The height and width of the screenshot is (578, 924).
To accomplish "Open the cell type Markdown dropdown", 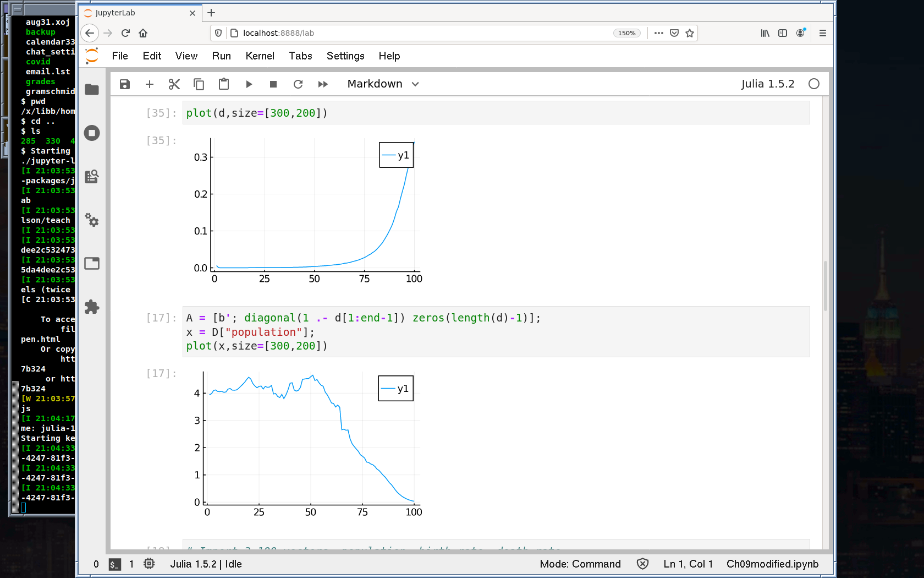I will pyautogui.click(x=383, y=84).
